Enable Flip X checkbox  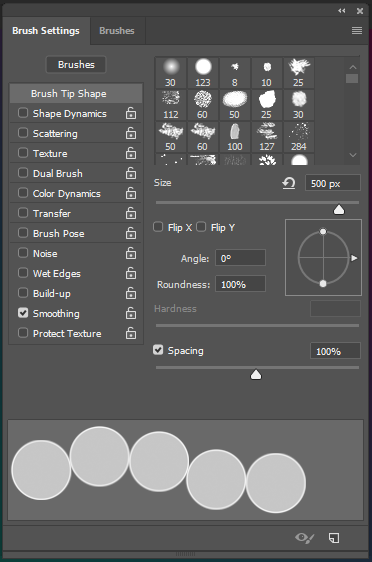point(158,227)
